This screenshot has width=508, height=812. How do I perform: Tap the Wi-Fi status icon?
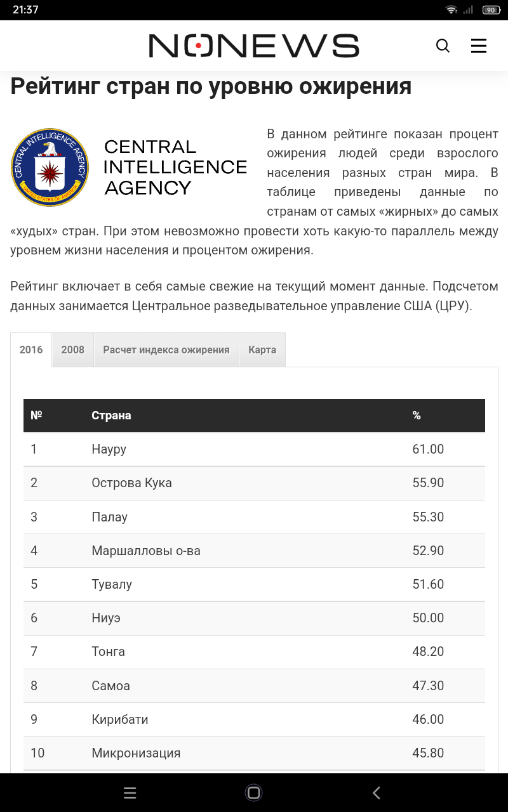[x=451, y=10]
